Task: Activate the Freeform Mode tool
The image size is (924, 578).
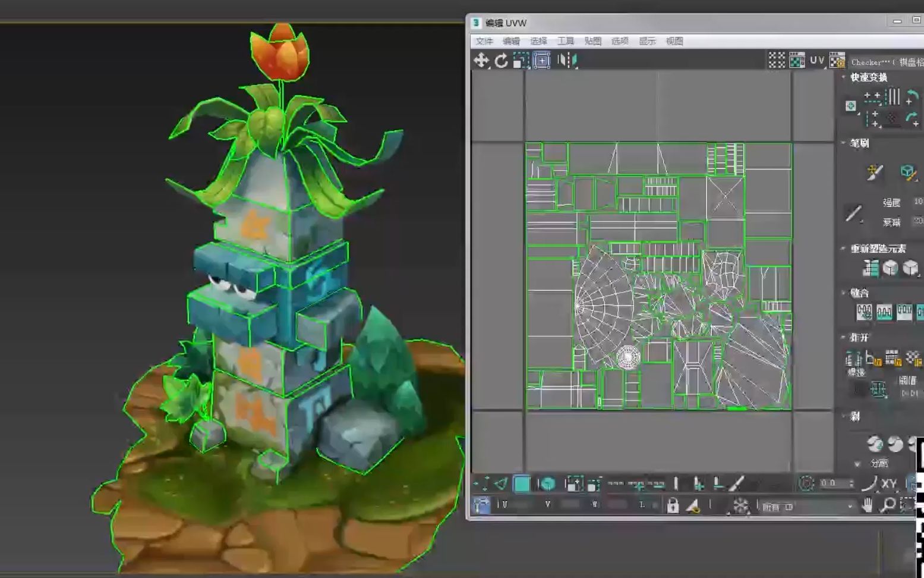Action: pyautogui.click(x=541, y=60)
